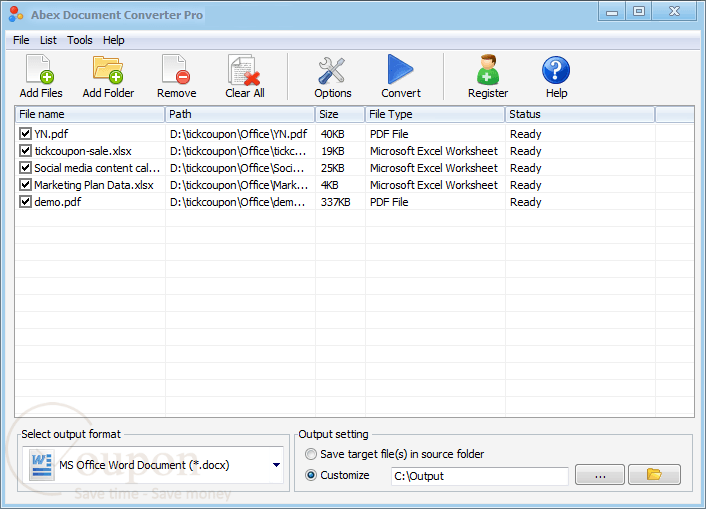Open the Help question mark icon
This screenshot has width=706, height=509.
pyautogui.click(x=556, y=70)
